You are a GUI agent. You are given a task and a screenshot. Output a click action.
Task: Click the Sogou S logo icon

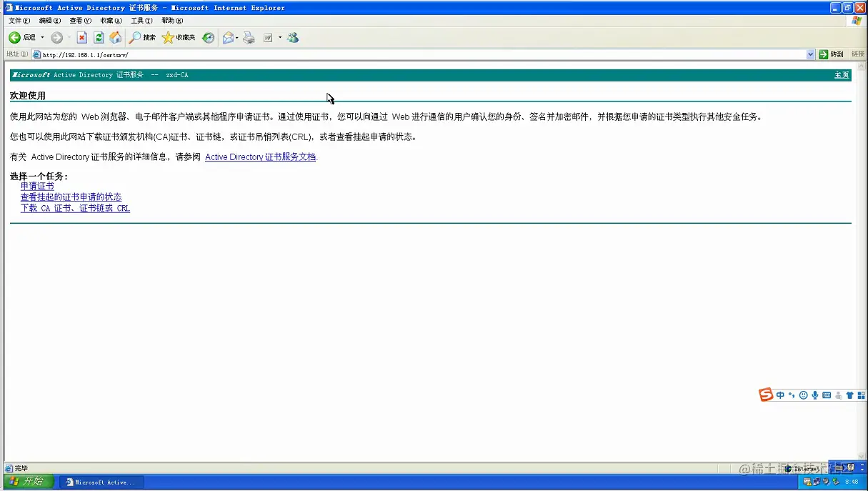tap(766, 395)
